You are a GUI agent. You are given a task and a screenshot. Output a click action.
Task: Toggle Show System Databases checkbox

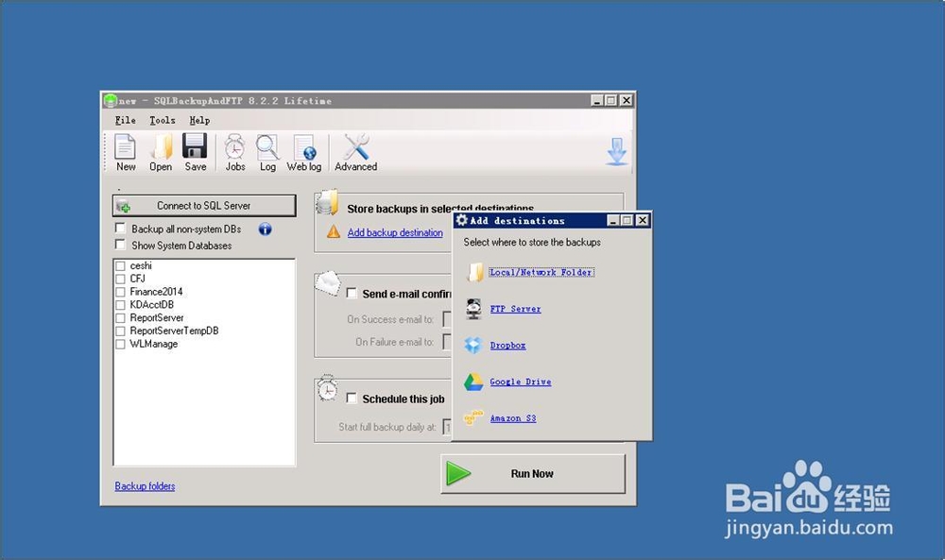(x=121, y=245)
